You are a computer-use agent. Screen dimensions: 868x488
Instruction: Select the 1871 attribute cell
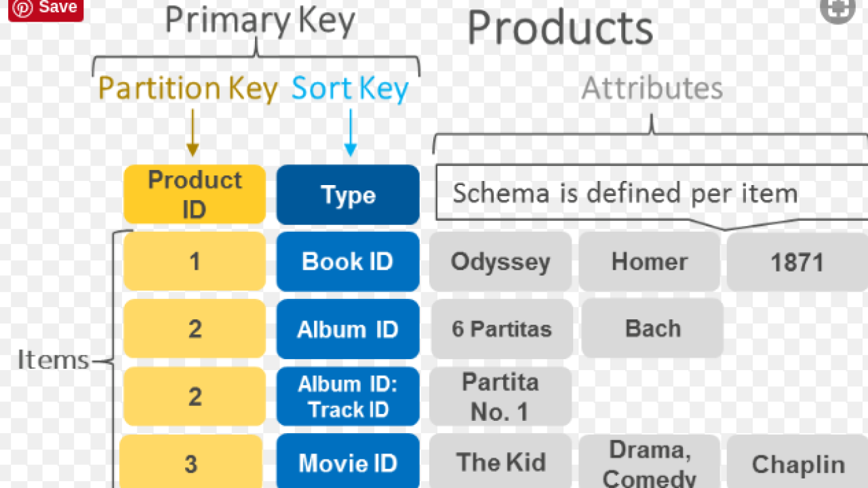pos(797,262)
